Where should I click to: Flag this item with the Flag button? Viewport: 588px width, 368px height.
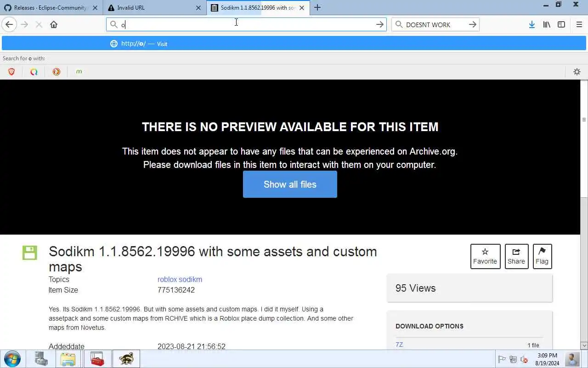click(x=542, y=256)
